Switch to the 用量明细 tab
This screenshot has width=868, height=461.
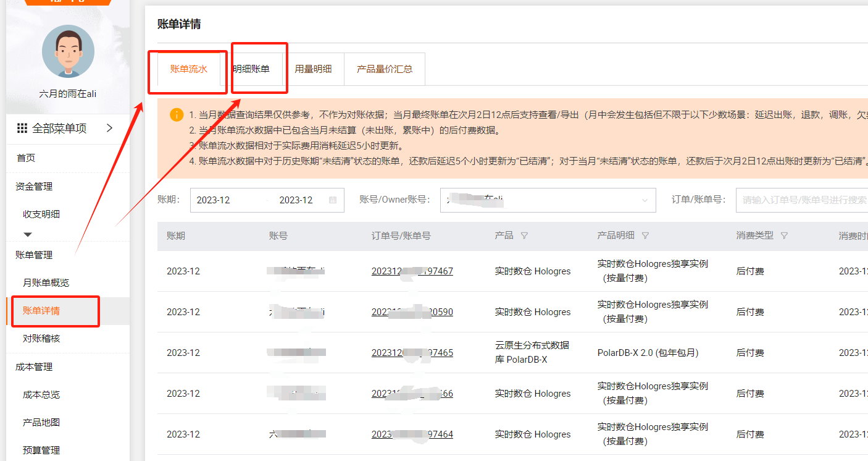[313, 69]
